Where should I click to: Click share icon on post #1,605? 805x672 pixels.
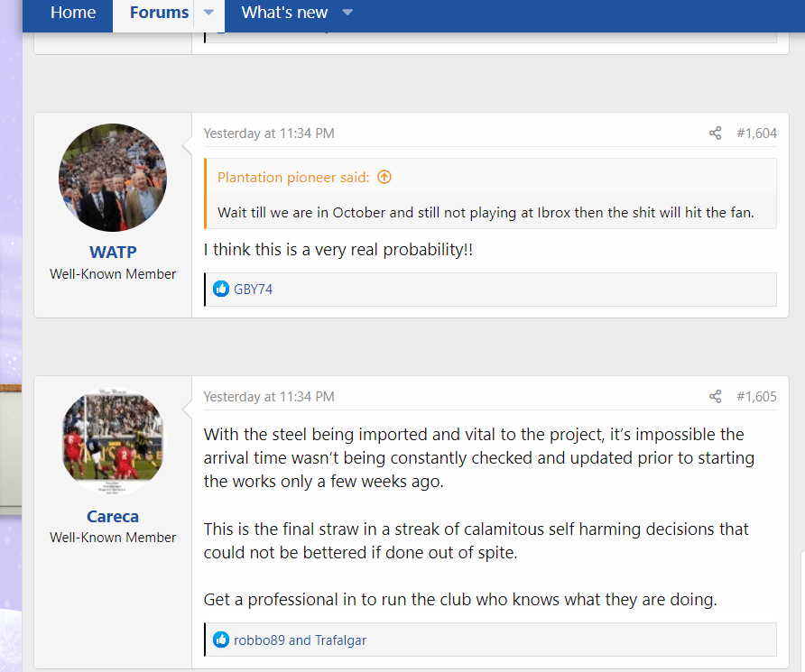[x=715, y=397]
